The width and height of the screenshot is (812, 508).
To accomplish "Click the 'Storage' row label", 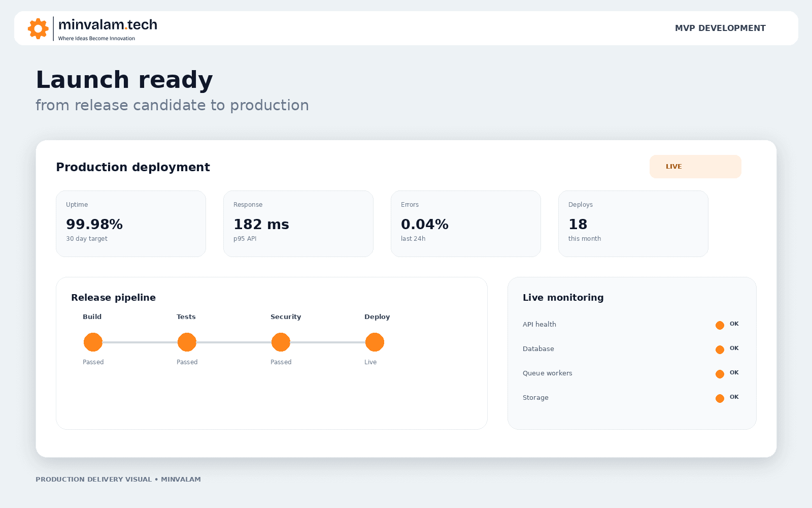I will [x=535, y=397].
